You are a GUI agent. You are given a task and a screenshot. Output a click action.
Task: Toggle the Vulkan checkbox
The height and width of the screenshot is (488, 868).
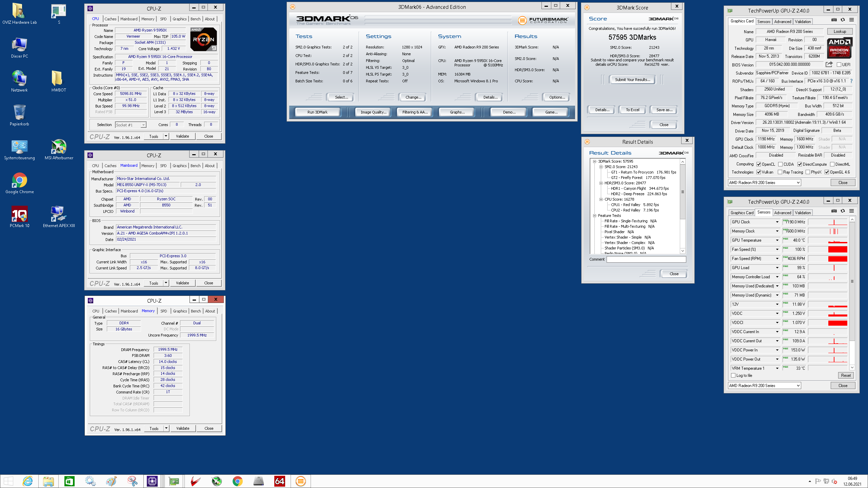point(758,172)
